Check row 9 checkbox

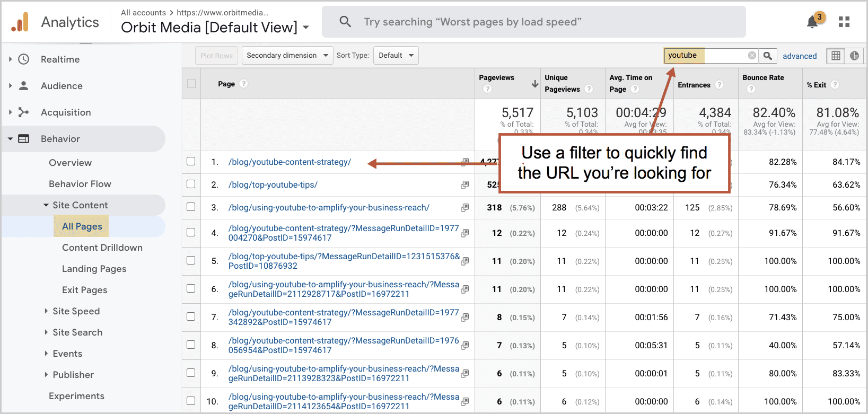pos(191,373)
